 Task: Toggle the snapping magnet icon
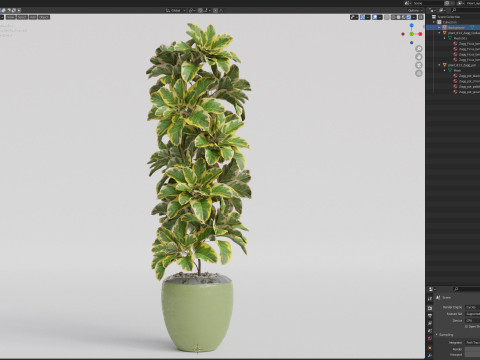tap(200, 10)
